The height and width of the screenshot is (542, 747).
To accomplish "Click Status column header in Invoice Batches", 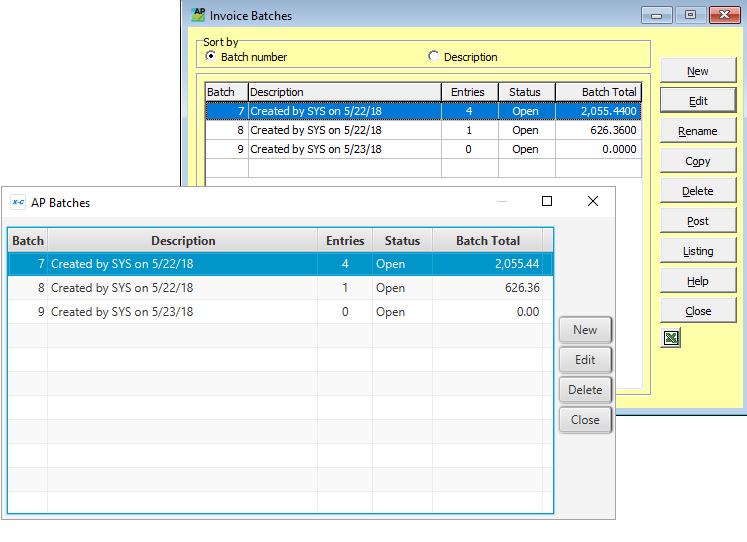I will (527, 92).
